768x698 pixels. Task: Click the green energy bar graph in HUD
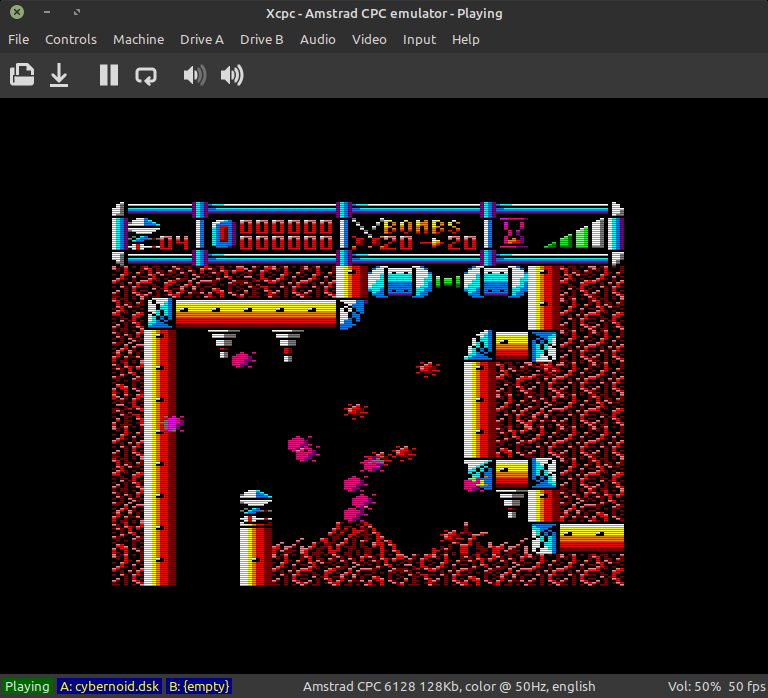tap(574, 233)
